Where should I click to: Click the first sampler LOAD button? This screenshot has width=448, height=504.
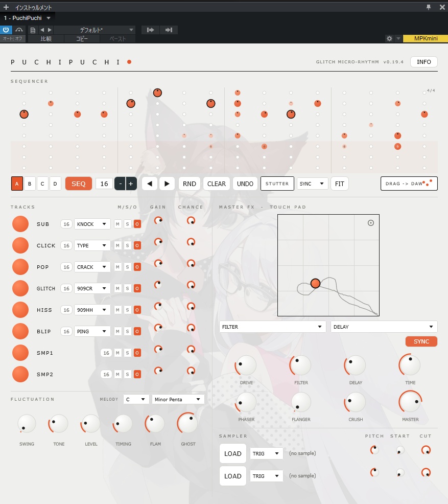pos(233,453)
